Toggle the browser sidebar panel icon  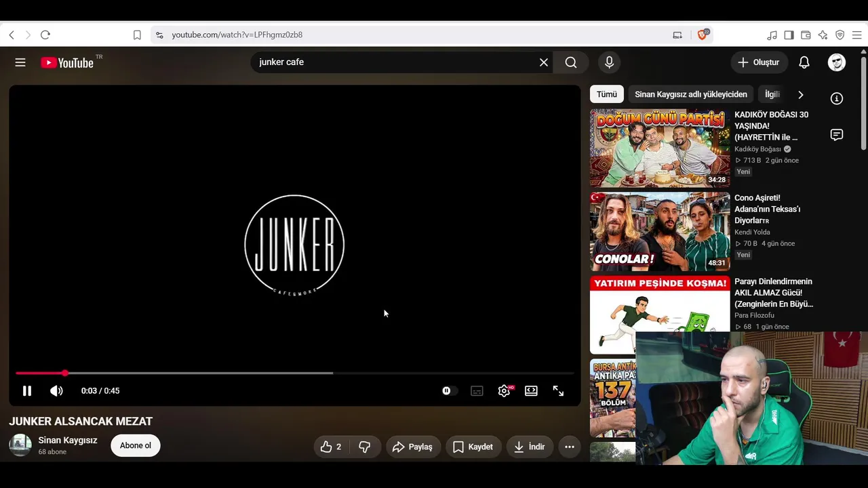pyautogui.click(x=789, y=35)
